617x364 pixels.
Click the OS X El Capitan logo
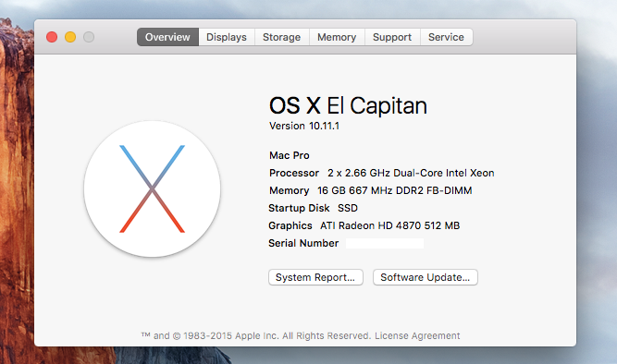point(152,188)
